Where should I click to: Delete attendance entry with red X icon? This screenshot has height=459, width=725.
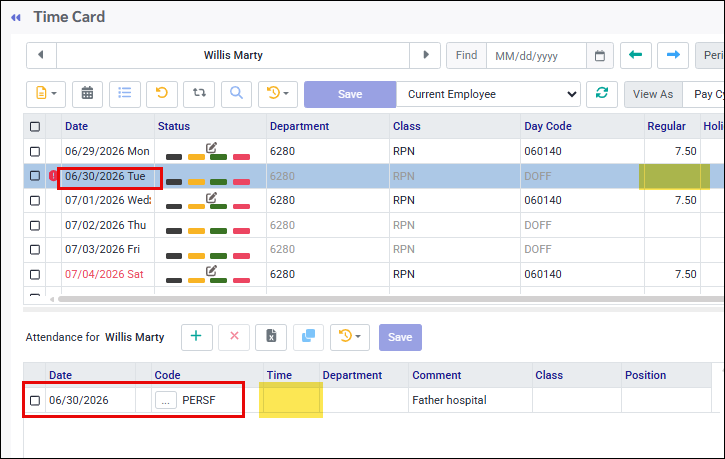tap(234, 337)
